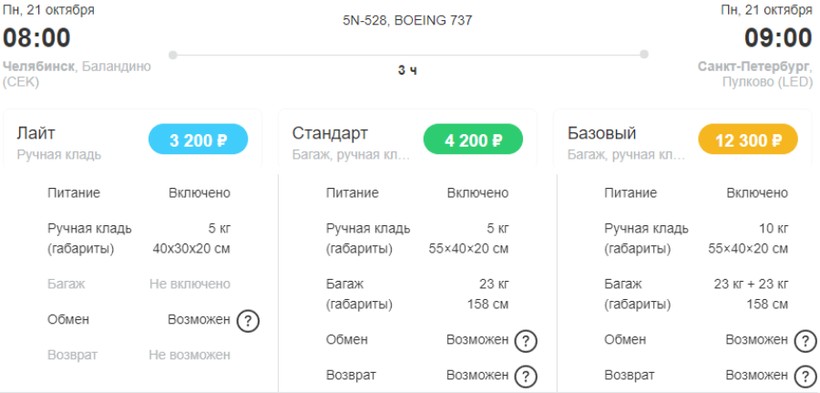This screenshot has height=393, width=820.
Task: Choose the Стандарт tariff card title
Action: [330, 133]
